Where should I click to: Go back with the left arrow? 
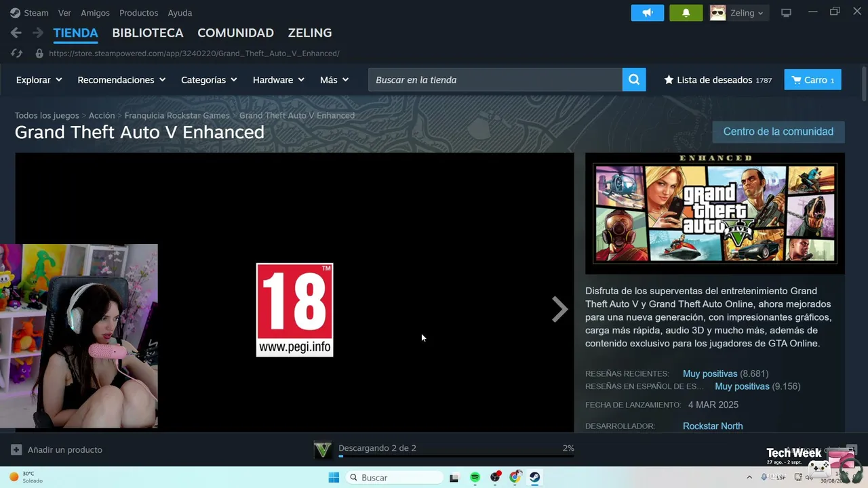point(16,33)
